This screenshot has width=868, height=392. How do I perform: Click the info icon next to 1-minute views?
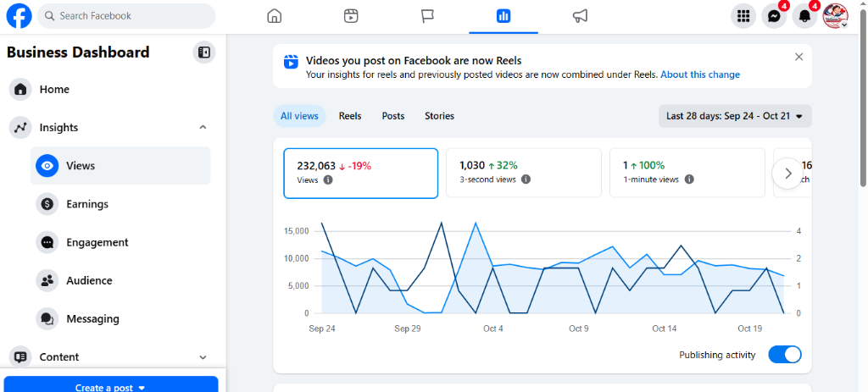coord(688,179)
